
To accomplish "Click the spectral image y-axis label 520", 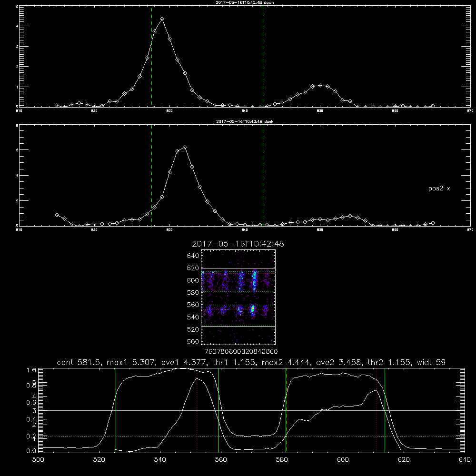I will click(x=193, y=329).
